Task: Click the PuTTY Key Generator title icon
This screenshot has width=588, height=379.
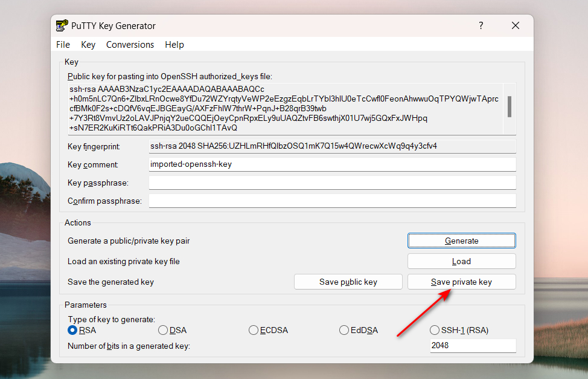Action: click(x=62, y=25)
